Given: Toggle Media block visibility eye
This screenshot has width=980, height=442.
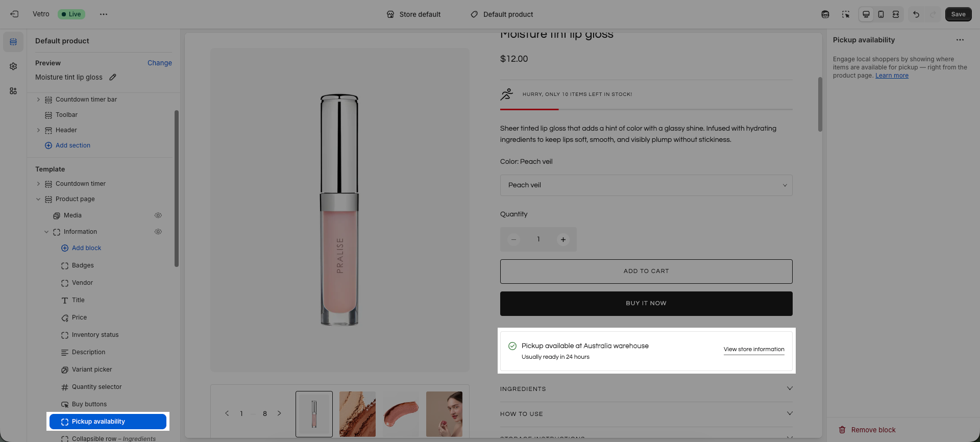Looking at the screenshot, I should pyautogui.click(x=158, y=215).
